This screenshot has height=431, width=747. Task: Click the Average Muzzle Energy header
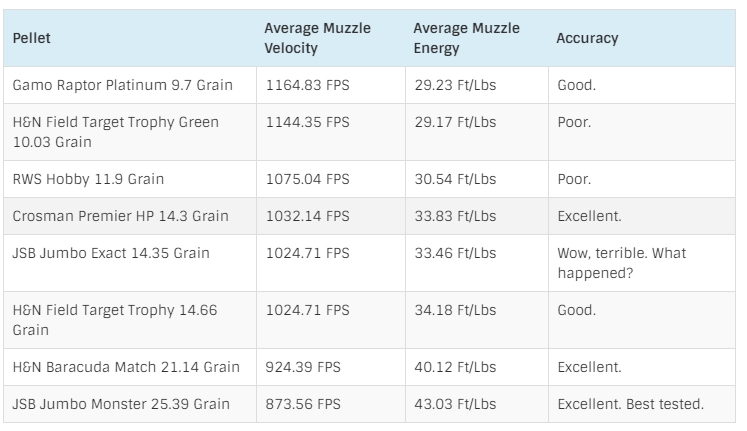pos(467,38)
